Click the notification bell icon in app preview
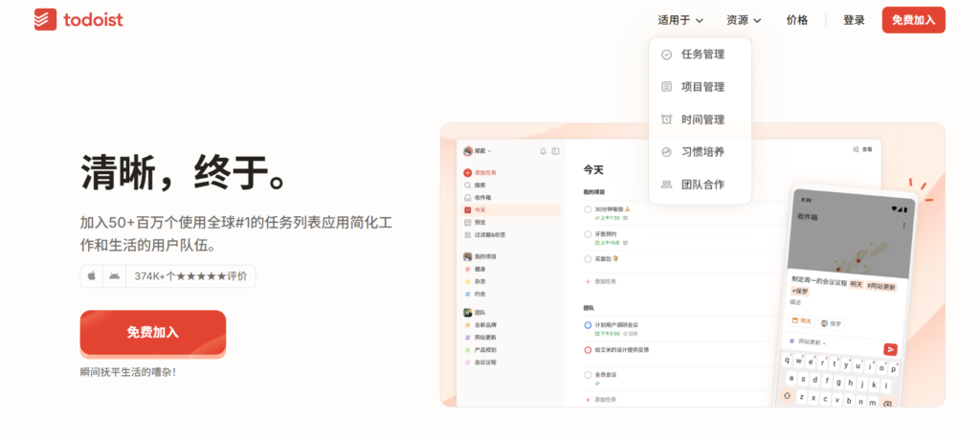 (543, 151)
